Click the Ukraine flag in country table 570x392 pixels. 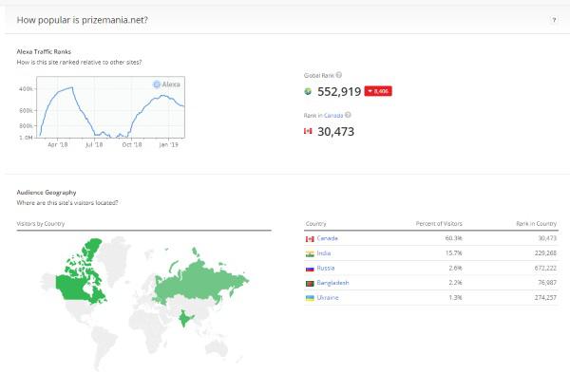point(310,298)
